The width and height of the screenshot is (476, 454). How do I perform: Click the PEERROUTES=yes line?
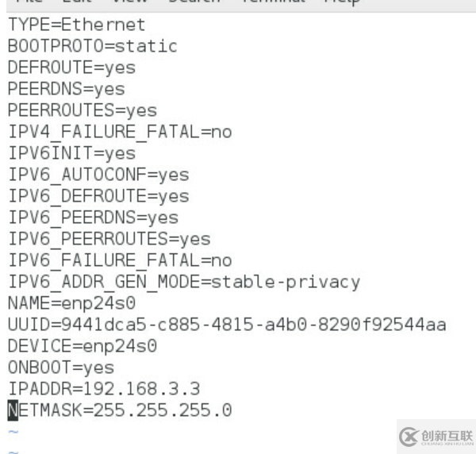coord(83,110)
